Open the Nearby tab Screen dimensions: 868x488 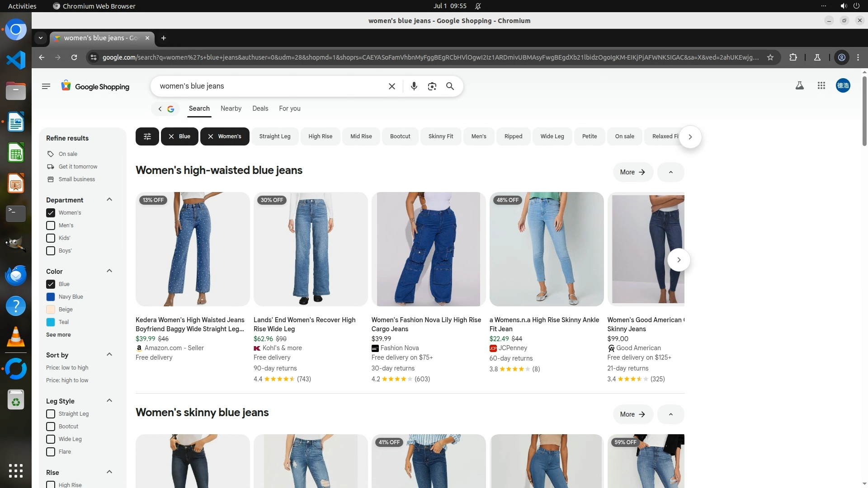[x=231, y=108]
